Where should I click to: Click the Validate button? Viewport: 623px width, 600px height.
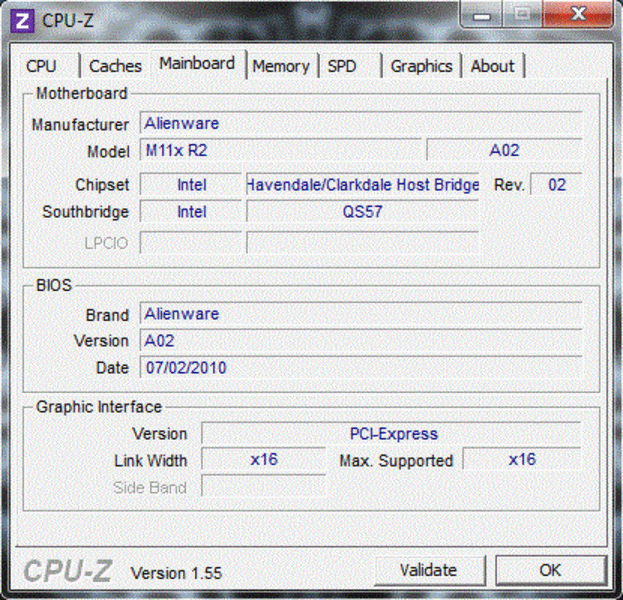[x=429, y=570]
